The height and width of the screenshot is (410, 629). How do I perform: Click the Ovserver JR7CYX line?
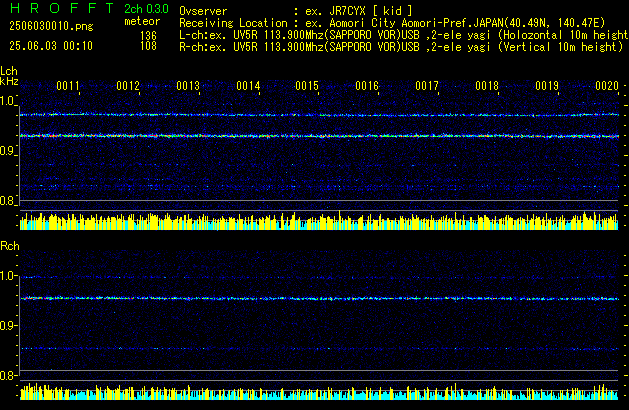296,11
